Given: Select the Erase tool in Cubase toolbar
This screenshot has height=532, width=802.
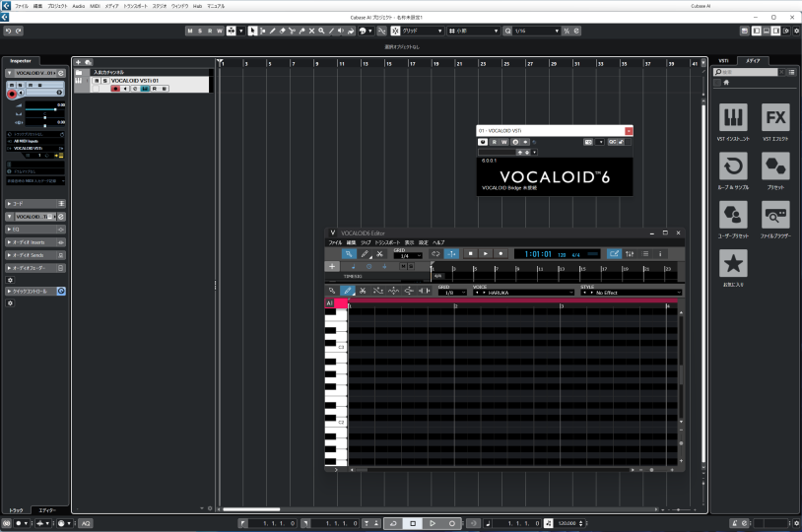Looking at the screenshot, I should (283, 32).
